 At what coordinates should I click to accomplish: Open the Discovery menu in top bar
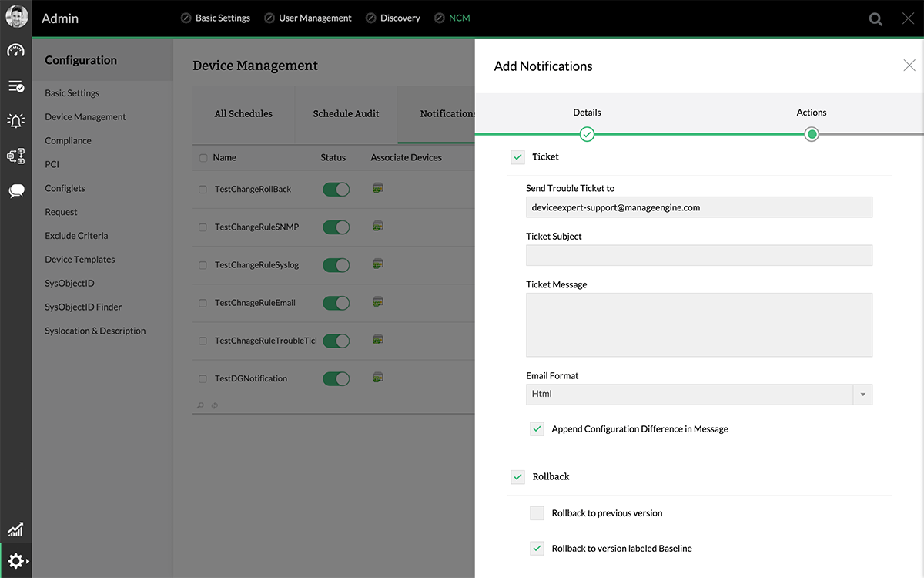(x=400, y=18)
